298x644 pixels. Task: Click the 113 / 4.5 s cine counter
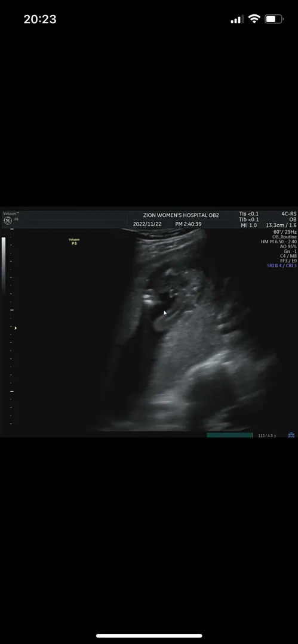click(267, 435)
